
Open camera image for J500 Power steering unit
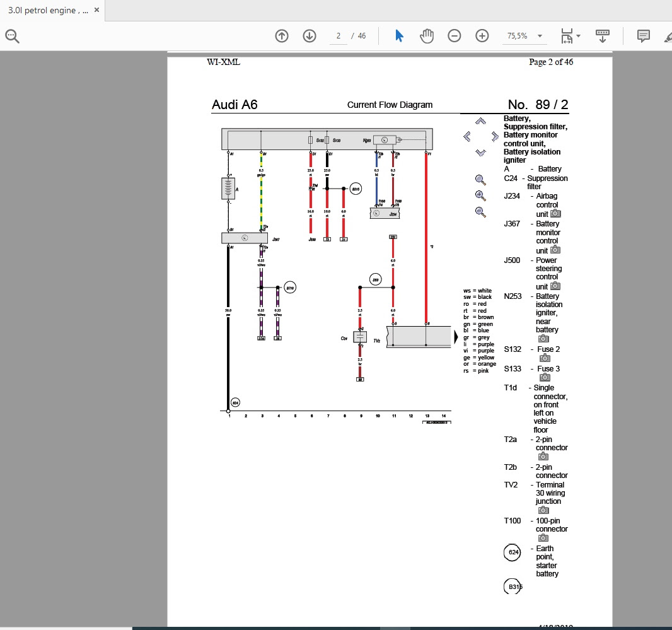click(x=555, y=286)
